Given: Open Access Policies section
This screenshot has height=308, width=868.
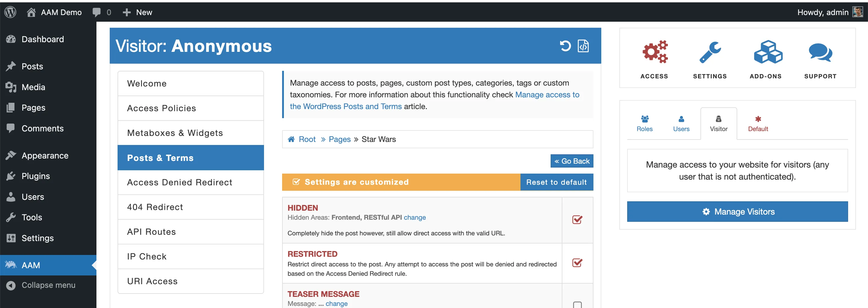Looking at the screenshot, I should [191, 108].
